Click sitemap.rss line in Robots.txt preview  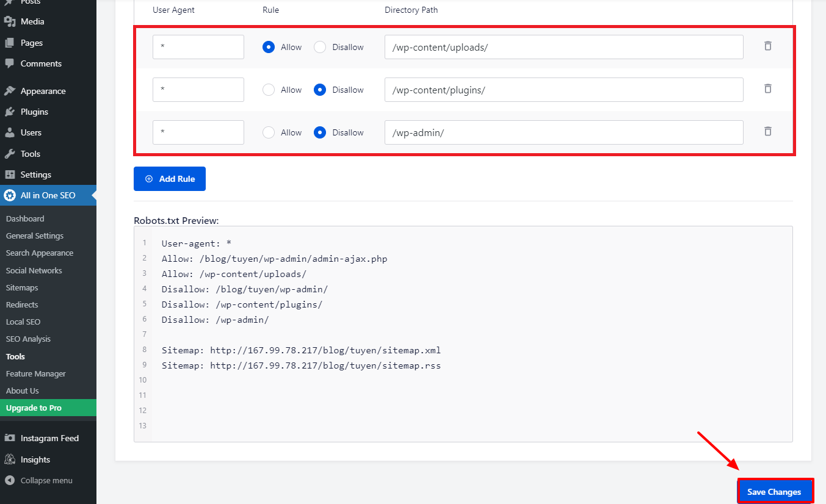pyautogui.click(x=301, y=365)
